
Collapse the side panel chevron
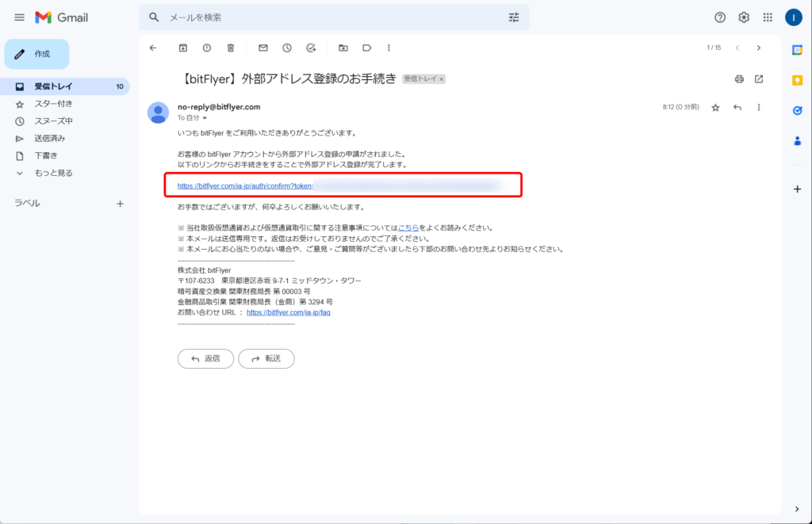click(x=796, y=509)
